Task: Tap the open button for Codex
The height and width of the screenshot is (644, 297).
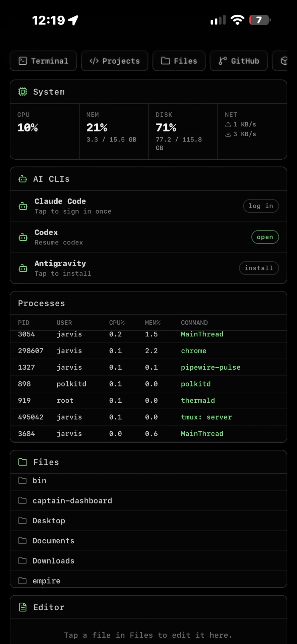Action: tap(265, 237)
